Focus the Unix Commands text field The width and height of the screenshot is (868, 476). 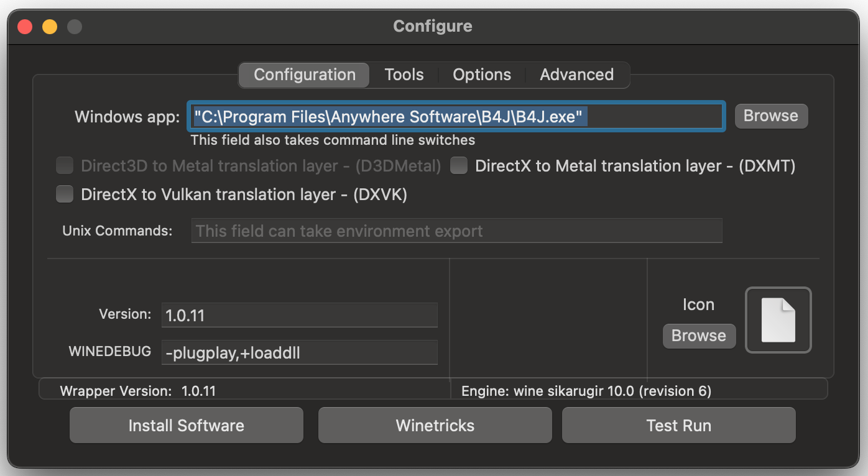pyautogui.click(x=456, y=231)
